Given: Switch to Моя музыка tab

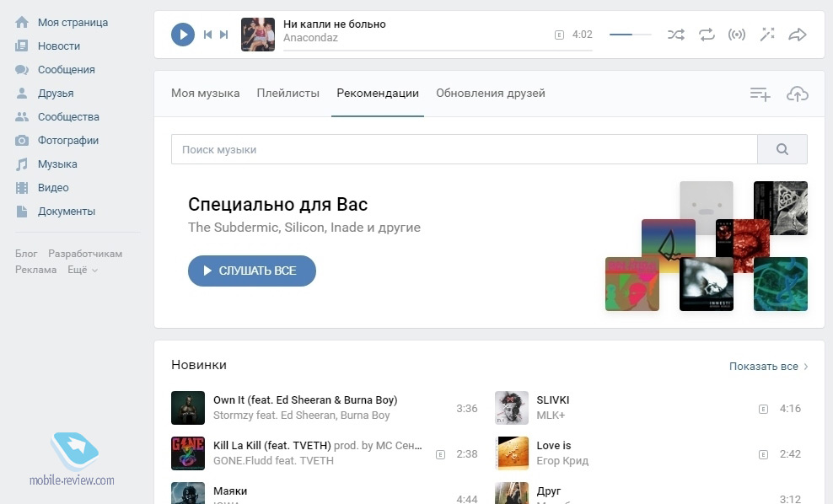Looking at the screenshot, I should (x=205, y=93).
